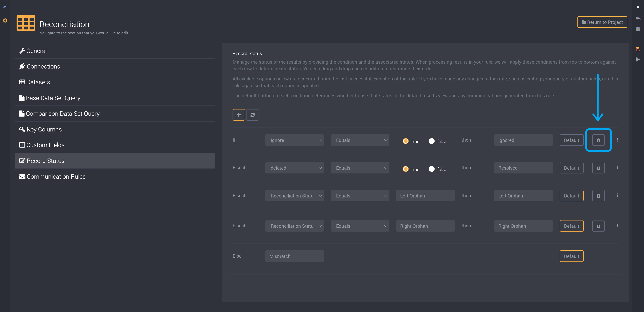Viewport: 644px width, 312px height.
Task: Open Reconciliation Status dropdown for Left Orphan
Action: 294,196
